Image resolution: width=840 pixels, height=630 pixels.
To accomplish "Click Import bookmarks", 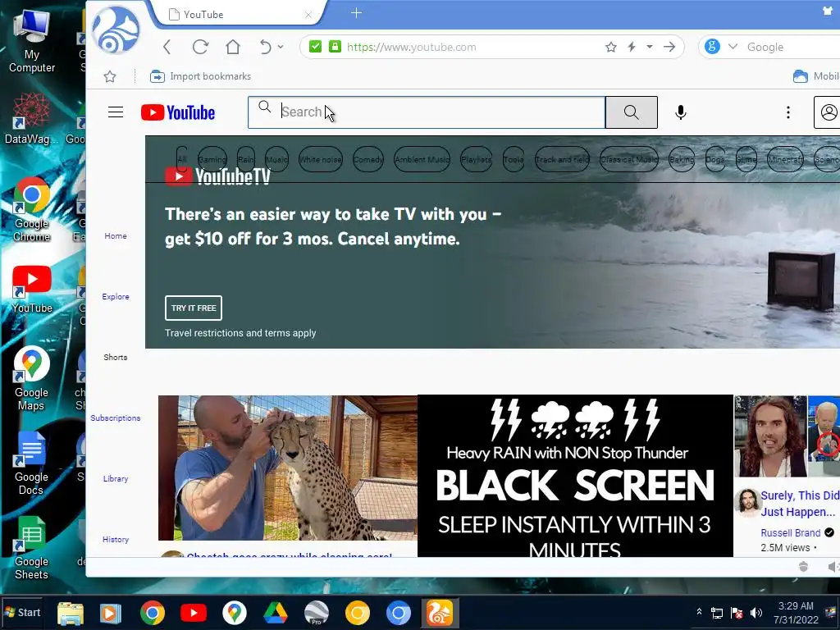I will (200, 76).
